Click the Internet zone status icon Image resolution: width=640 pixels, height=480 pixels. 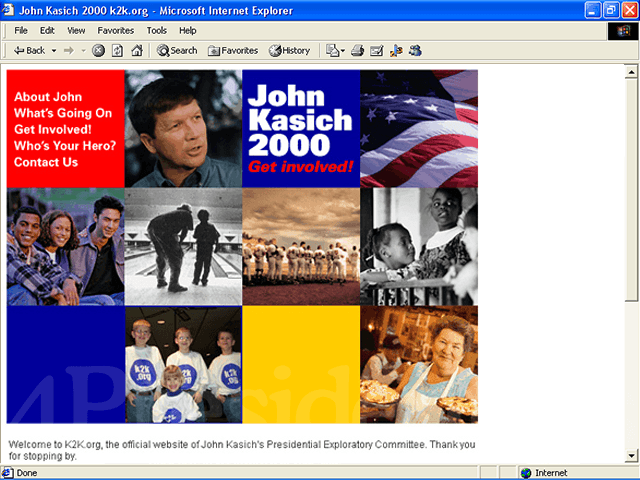click(x=526, y=473)
